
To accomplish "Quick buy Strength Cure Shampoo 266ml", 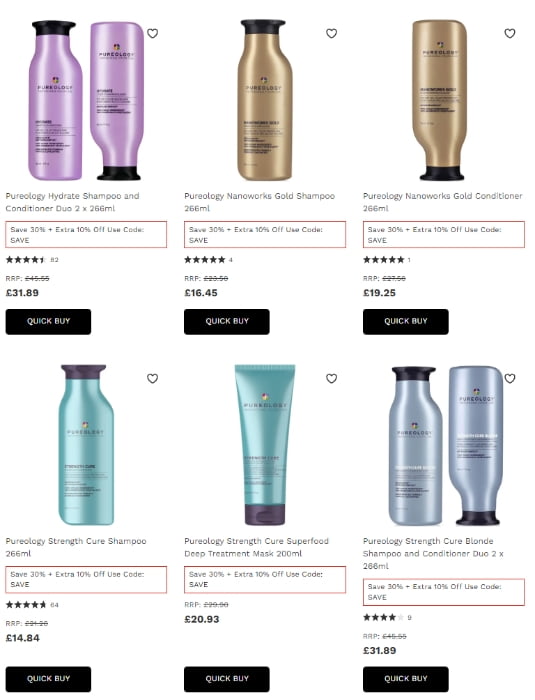I will tap(48, 679).
